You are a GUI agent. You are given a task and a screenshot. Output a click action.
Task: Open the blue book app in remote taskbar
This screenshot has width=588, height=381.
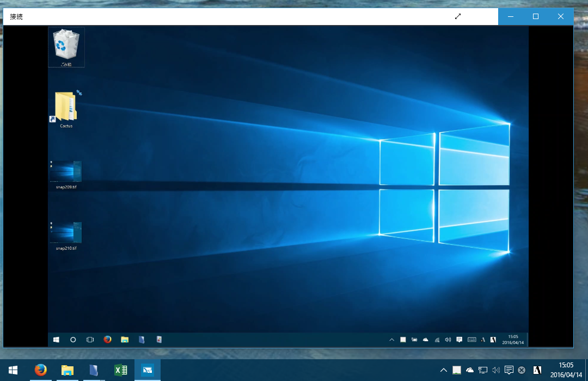[142, 340]
